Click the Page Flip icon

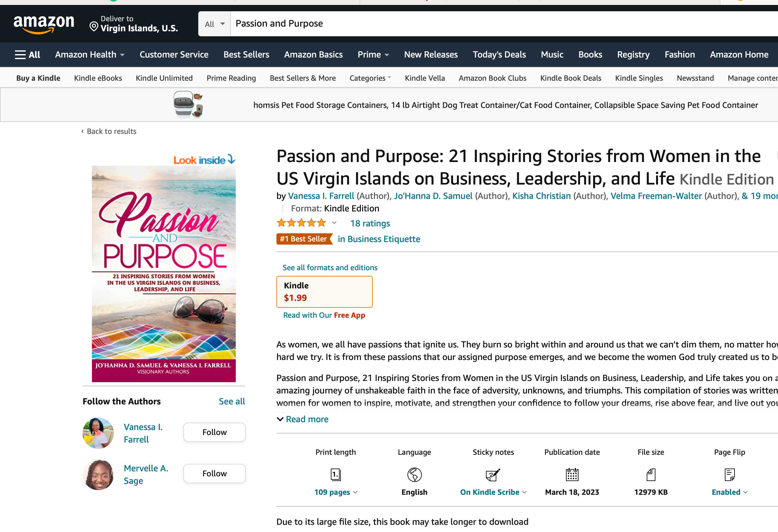[x=730, y=474]
